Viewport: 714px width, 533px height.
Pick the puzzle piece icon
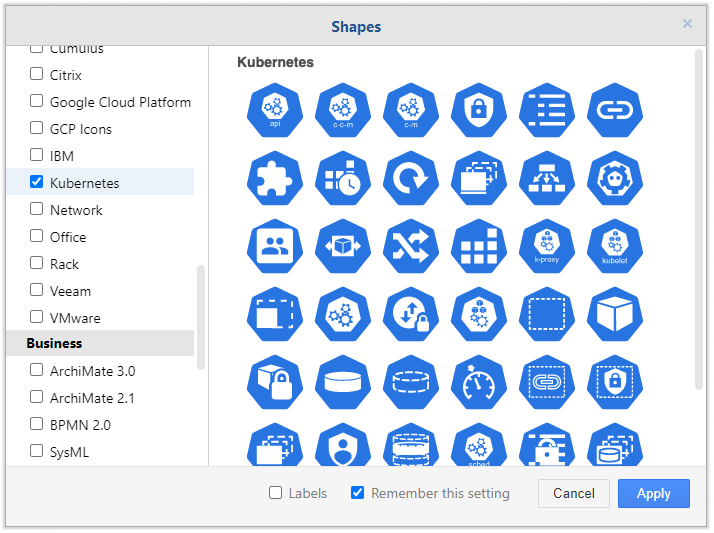[275, 178]
